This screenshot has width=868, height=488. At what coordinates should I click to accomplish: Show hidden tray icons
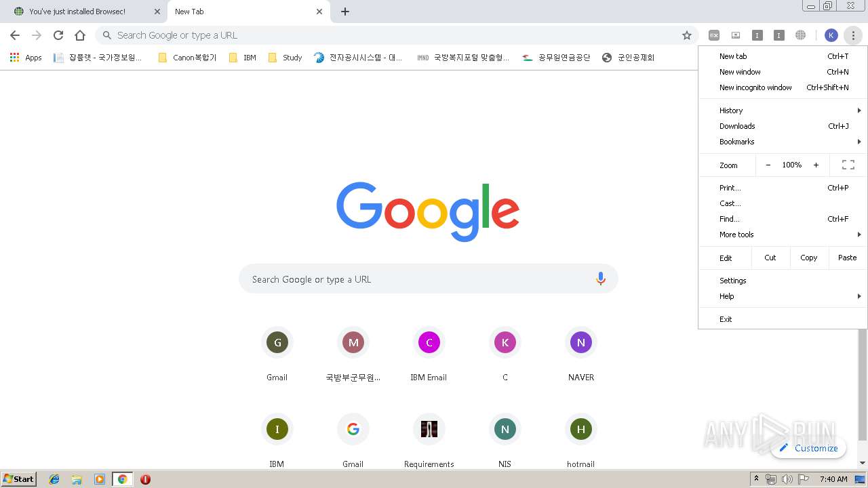[756, 479]
